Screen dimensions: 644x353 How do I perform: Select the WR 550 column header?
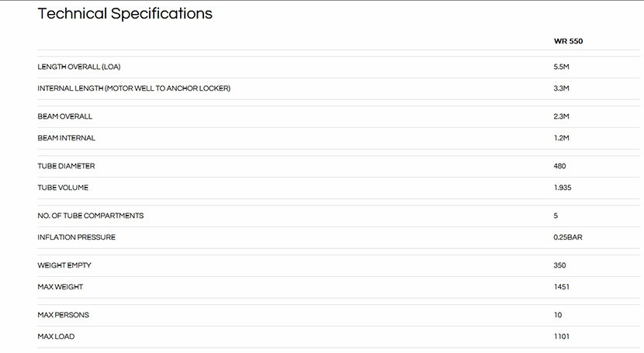click(x=568, y=41)
